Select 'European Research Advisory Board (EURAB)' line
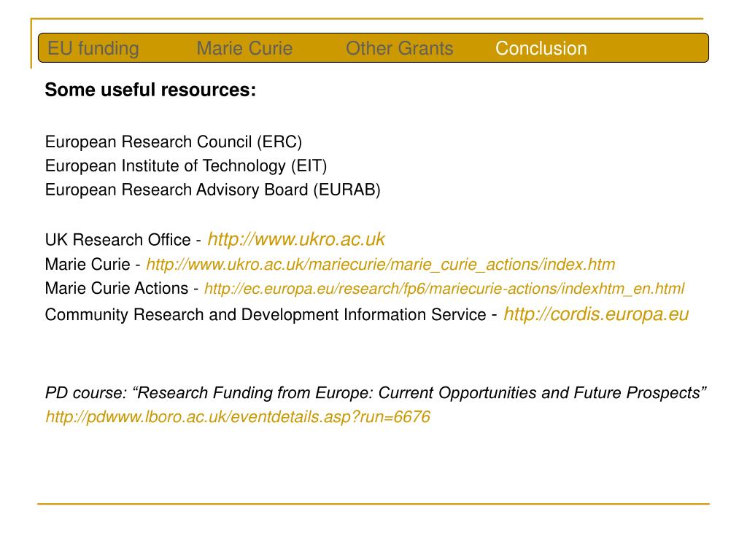Viewport: 747px width, 560px height. coord(212,190)
